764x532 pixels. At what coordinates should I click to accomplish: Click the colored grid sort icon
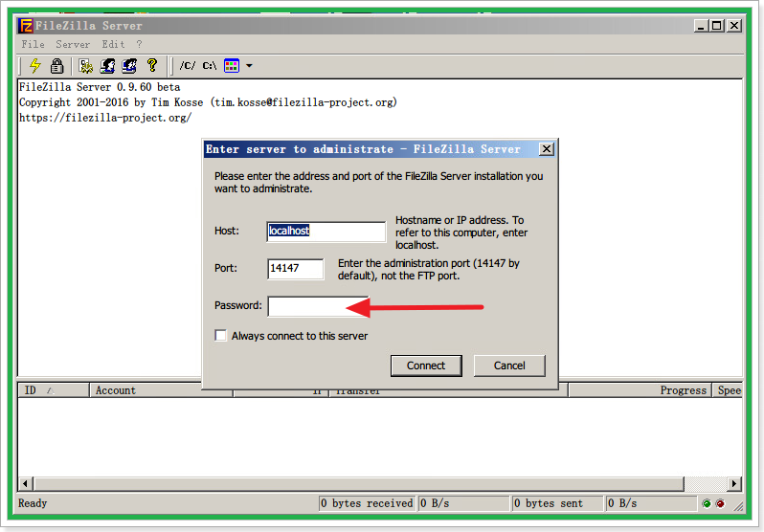pos(232,66)
